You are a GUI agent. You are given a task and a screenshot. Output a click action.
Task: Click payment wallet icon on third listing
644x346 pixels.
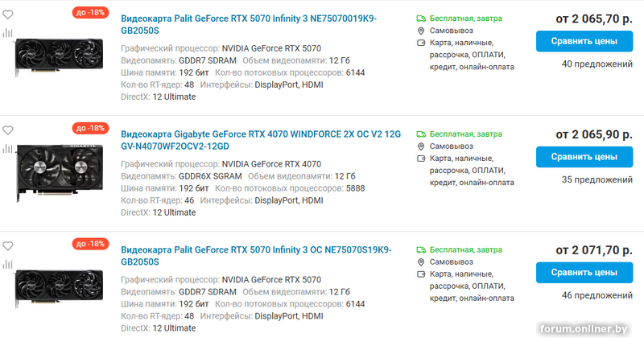click(x=421, y=274)
